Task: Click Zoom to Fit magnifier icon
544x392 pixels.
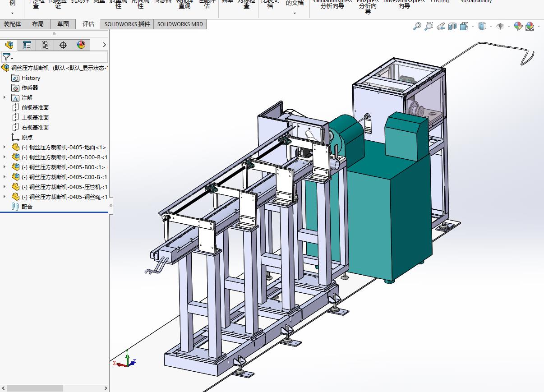Action: [x=417, y=26]
